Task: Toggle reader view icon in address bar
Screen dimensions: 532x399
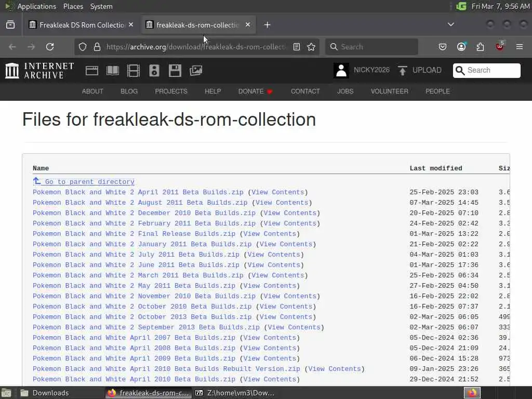Action: pyautogui.click(x=297, y=46)
